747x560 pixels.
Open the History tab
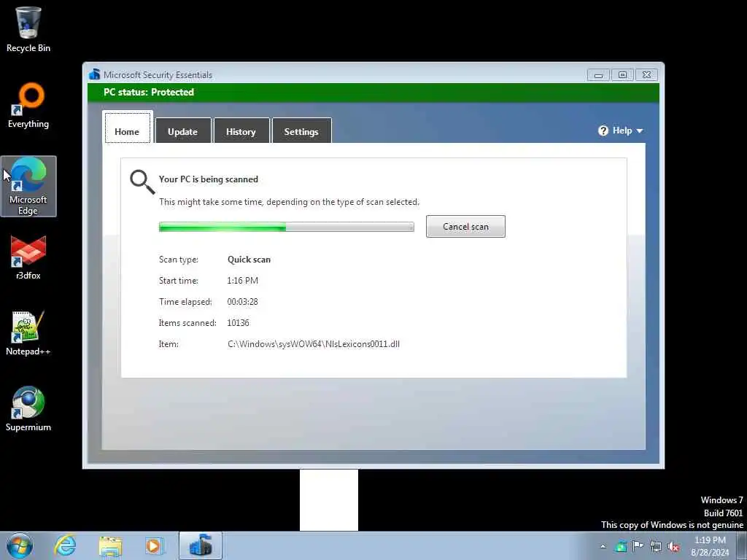point(241,131)
